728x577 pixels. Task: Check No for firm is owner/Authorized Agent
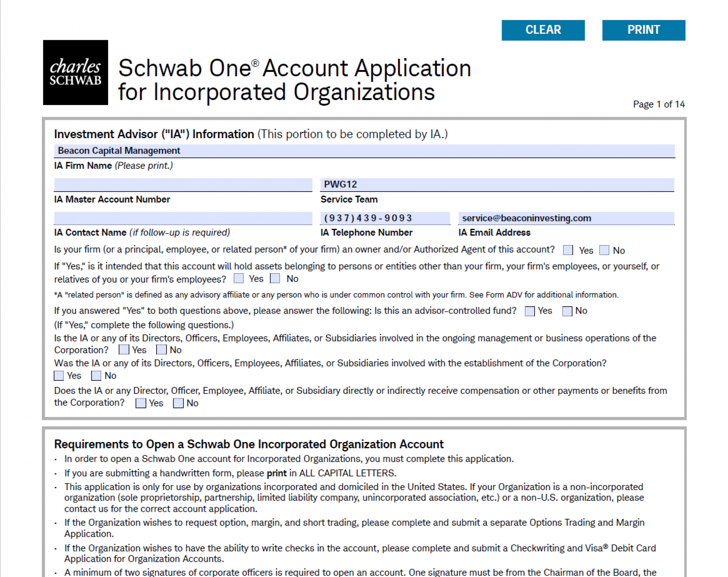(x=604, y=250)
